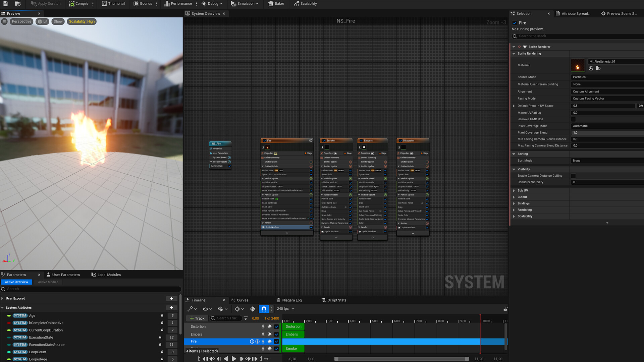Image resolution: width=644 pixels, height=362 pixels.
Task: Open the Baker tool
Action: (x=276, y=4)
